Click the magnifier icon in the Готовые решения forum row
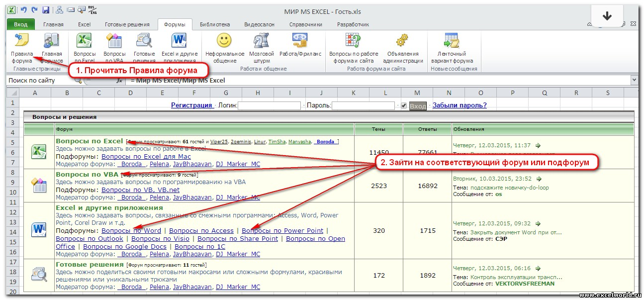The height and width of the screenshot is (300, 644). coord(38,275)
